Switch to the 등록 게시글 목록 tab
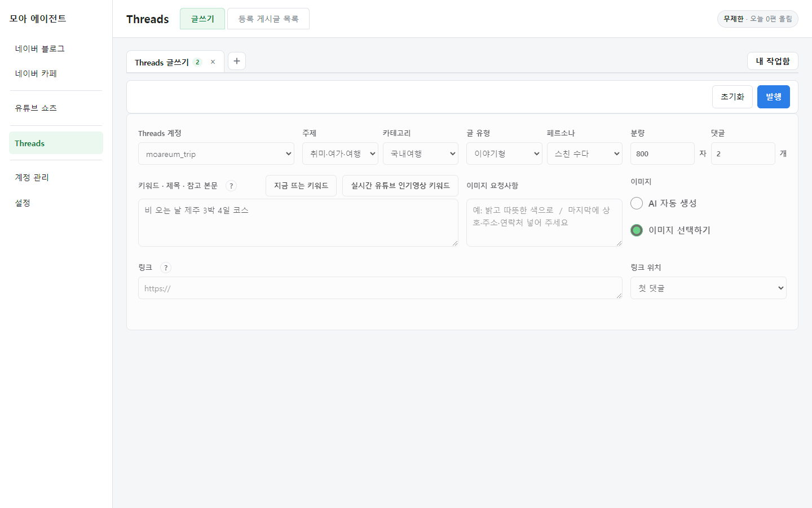The height and width of the screenshot is (508, 812). point(268,19)
